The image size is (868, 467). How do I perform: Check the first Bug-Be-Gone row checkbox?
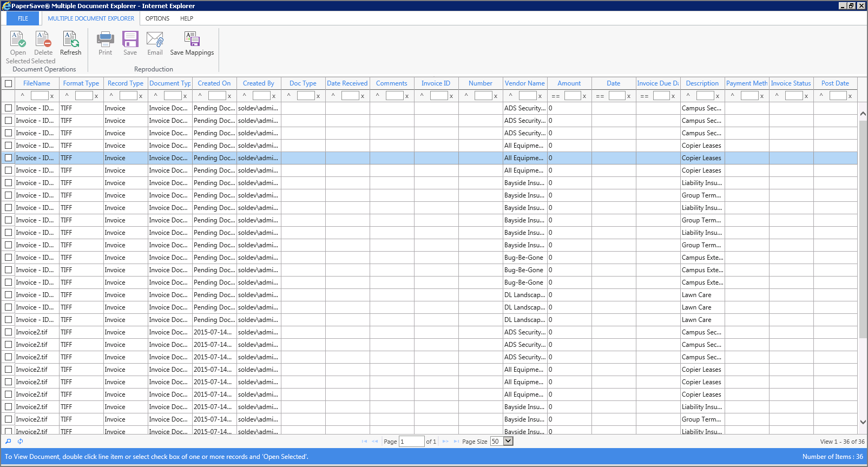click(8, 258)
